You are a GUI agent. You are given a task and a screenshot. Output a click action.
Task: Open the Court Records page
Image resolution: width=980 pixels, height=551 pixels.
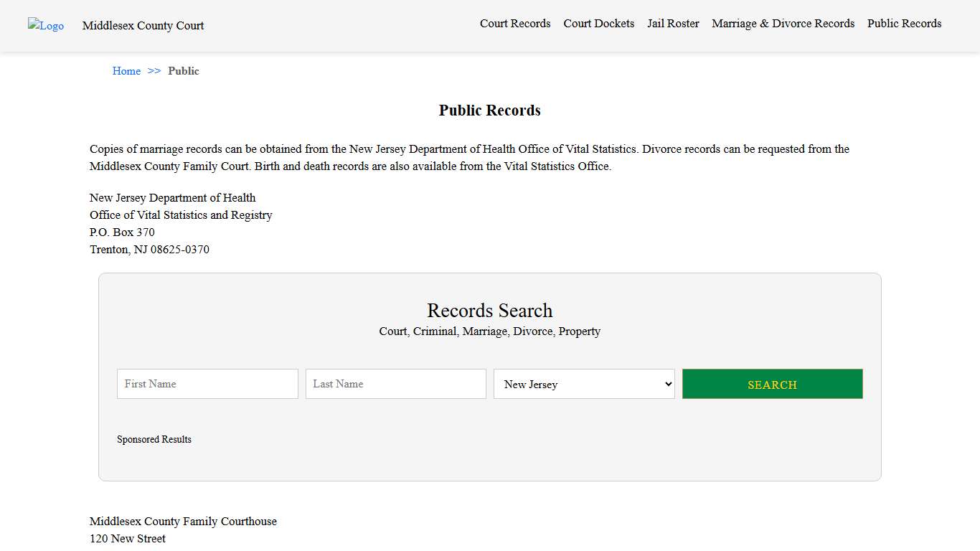pyautogui.click(x=515, y=24)
